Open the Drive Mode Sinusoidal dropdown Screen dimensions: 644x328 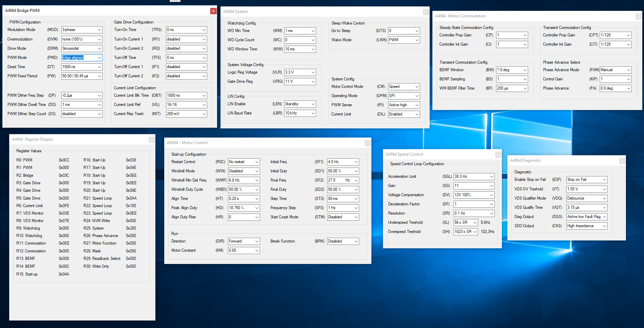click(82, 48)
